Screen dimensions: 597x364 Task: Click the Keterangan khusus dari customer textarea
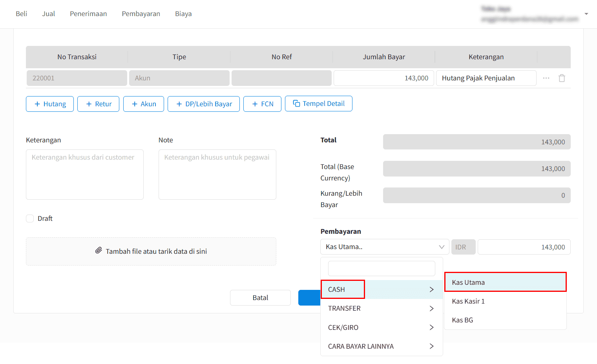pyautogui.click(x=85, y=175)
